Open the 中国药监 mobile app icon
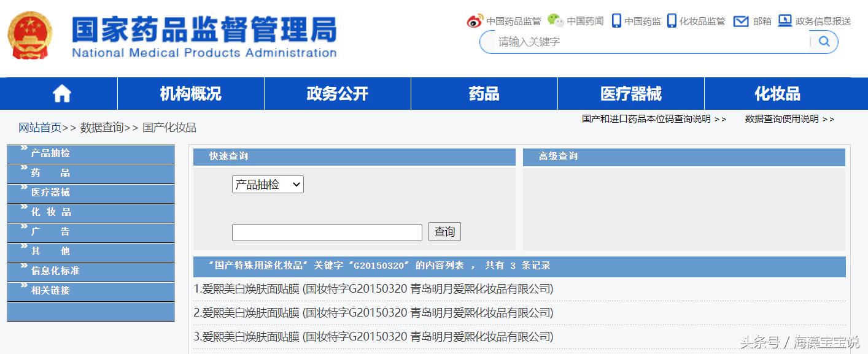Screen dimensions: 868x354 pos(615,20)
